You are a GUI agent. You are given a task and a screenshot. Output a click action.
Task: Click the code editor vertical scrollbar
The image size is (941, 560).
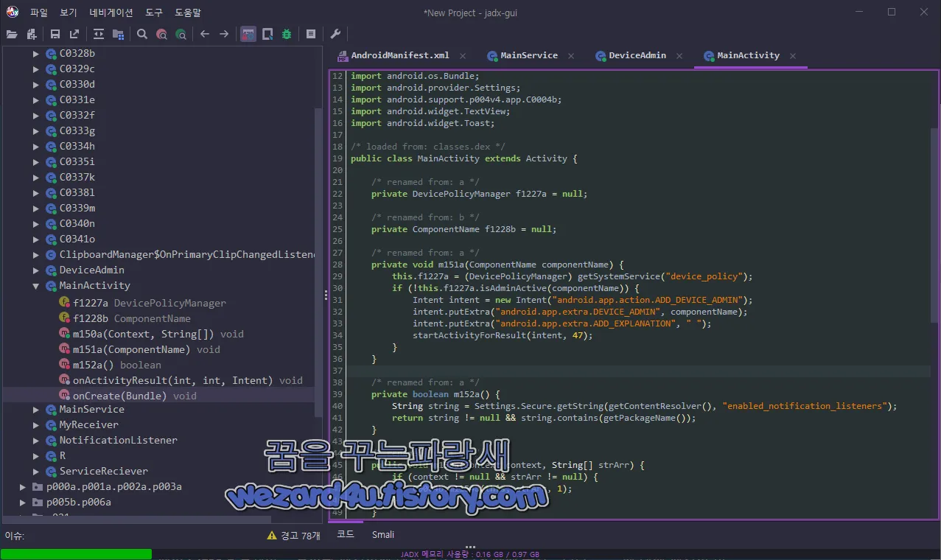click(934, 225)
